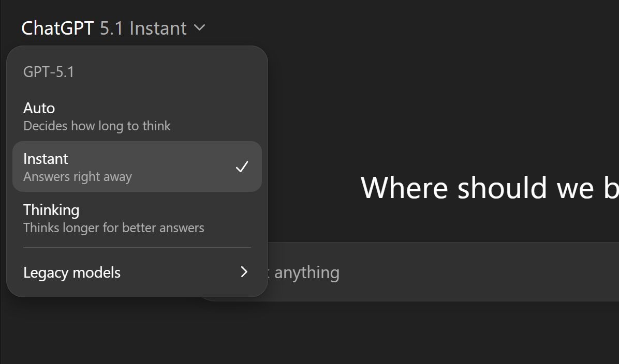Image resolution: width=619 pixels, height=364 pixels.
Task: Click 'Decides how long to think' description
Action: tap(97, 126)
